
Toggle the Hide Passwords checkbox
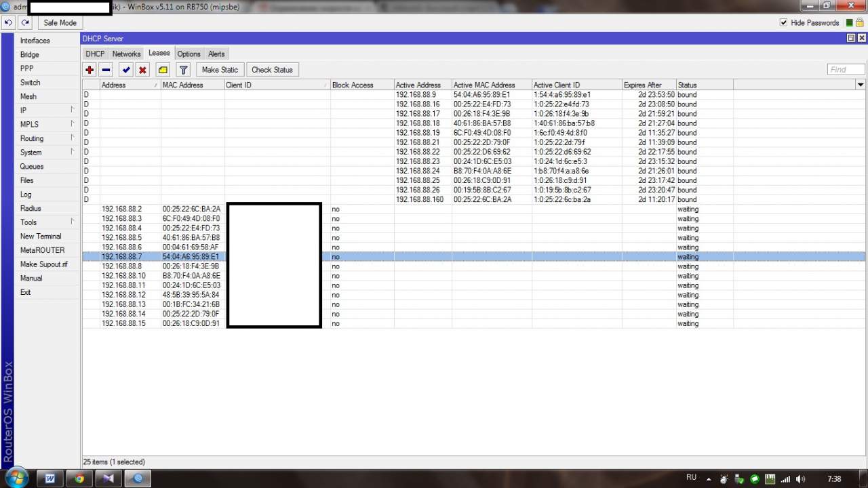click(784, 22)
